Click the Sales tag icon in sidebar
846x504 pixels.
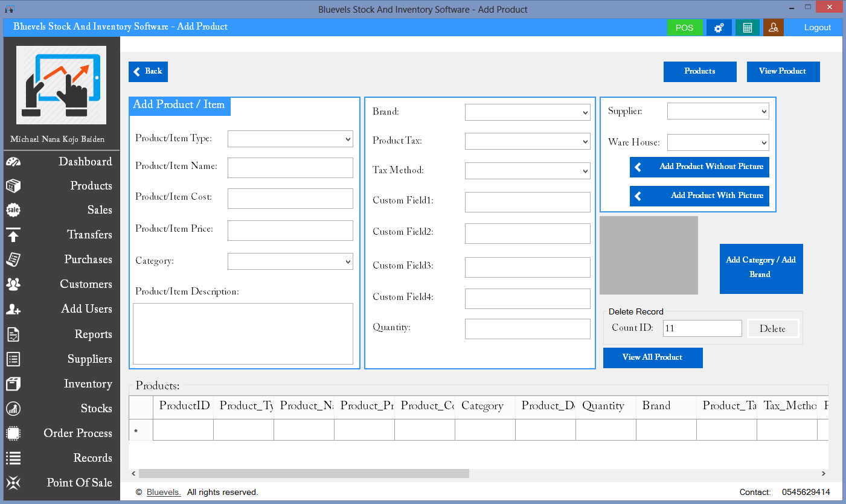point(13,210)
